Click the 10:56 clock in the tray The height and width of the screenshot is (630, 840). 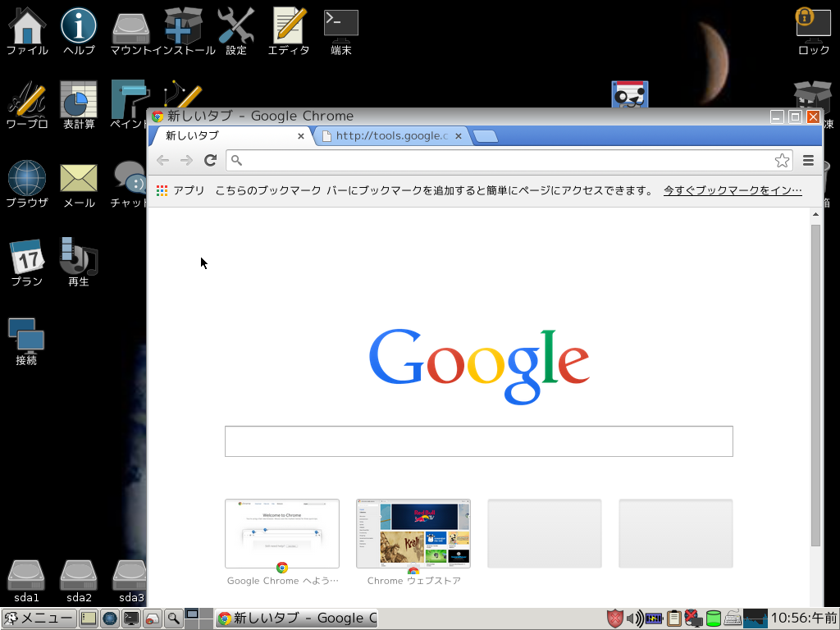pyautogui.click(x=803, y=619)
